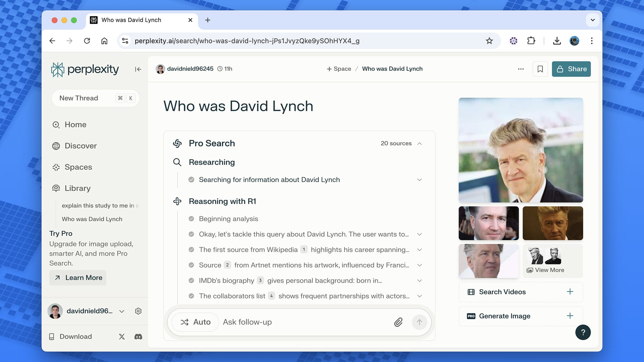Image resolution: width=644 pixels, height=362 pixels.
Task: Open account settings gear icon
Action: pyautogui.click(x=138, y=311)
